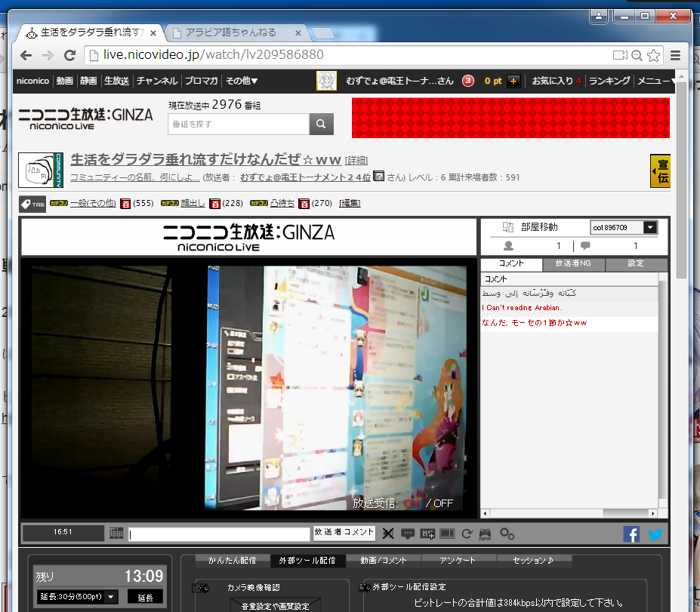Click the speech bubble comment icon

coord(408,534)
